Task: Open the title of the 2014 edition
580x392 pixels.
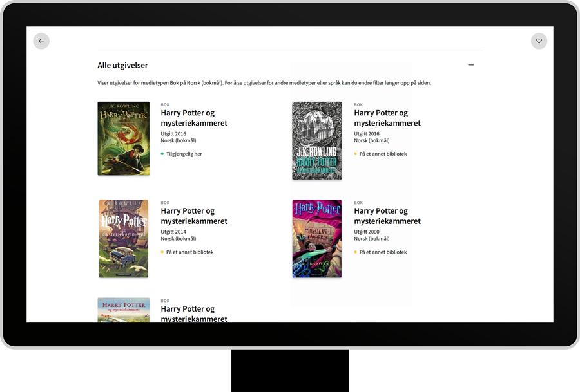Action: click(193, 216)
